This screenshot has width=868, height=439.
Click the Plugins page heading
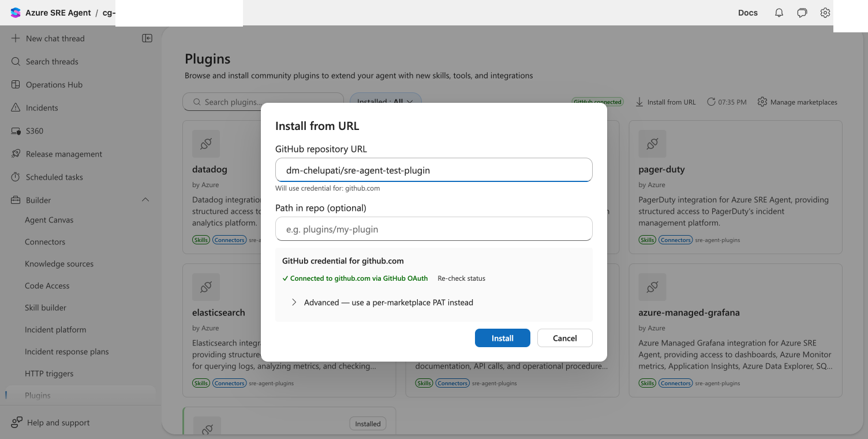coord(207,59)
